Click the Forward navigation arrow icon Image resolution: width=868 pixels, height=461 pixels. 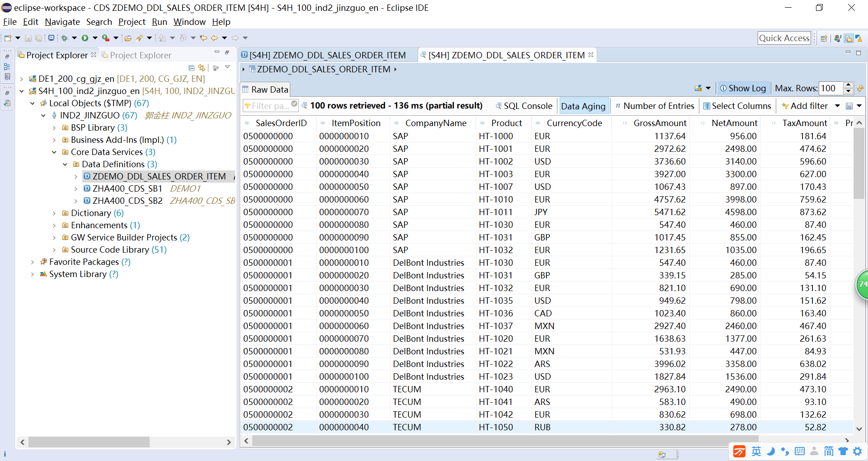(x=235, y=38)
